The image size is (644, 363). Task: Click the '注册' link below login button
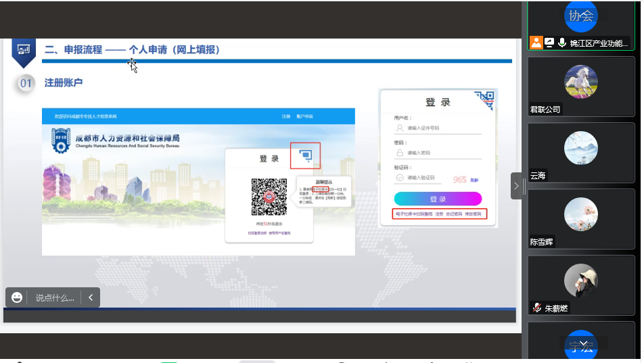pyautogui.click(x=439, y=214)
